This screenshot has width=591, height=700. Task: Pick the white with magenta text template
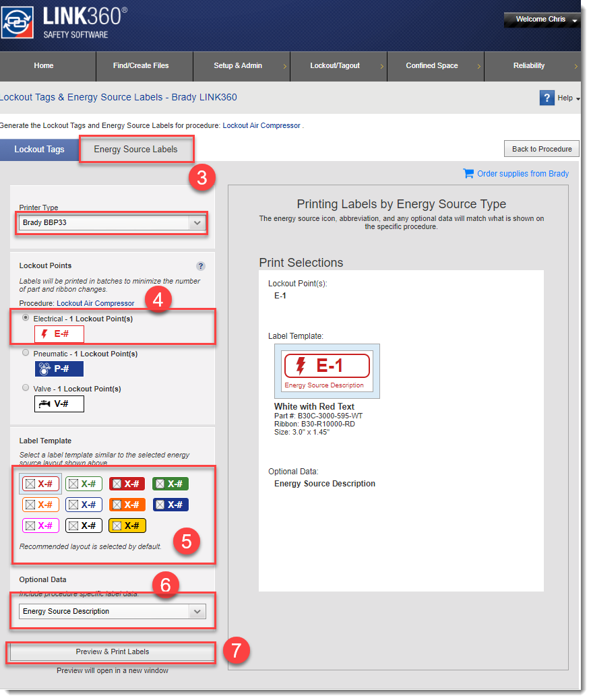[41, 526]
